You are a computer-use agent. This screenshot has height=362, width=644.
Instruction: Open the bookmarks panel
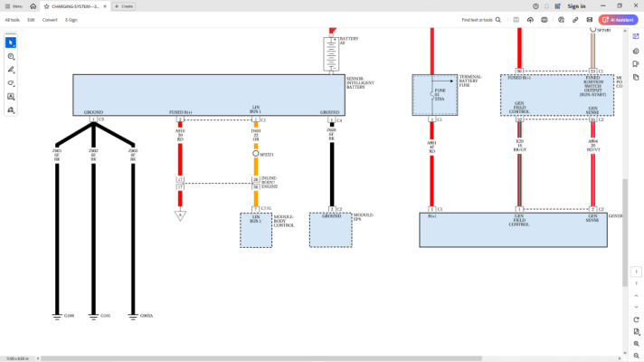(x=636, y=64)
